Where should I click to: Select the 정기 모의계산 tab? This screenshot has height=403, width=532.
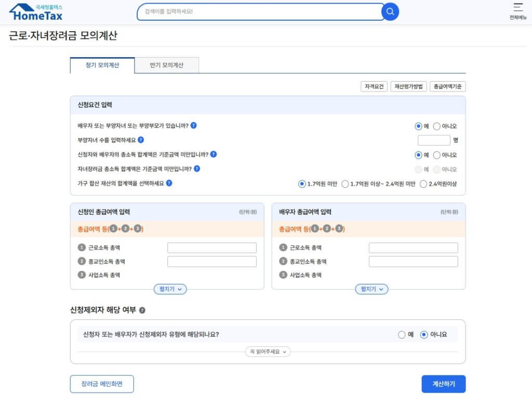pyautogui.click(x=102, y=65)
